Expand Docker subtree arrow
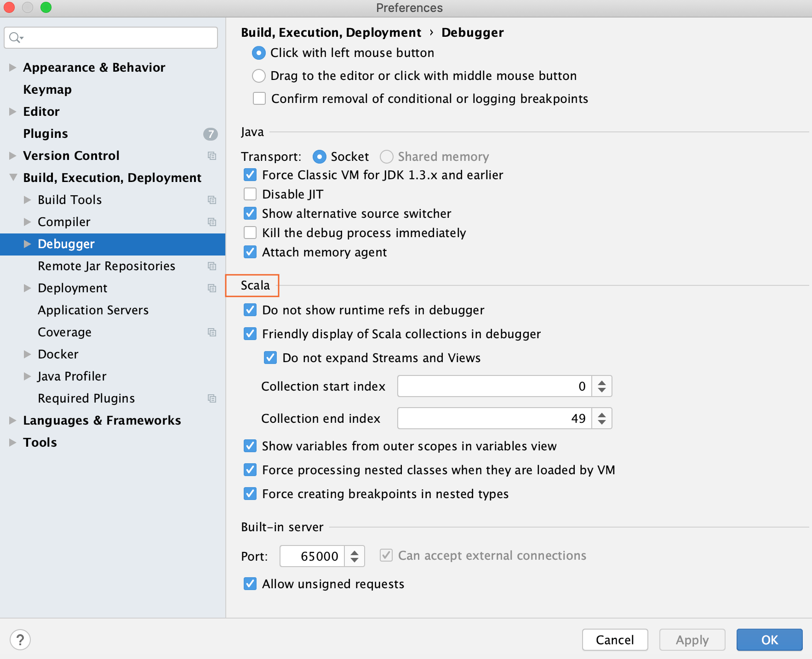This screenshot has height=659, width=812. (28, 354)
